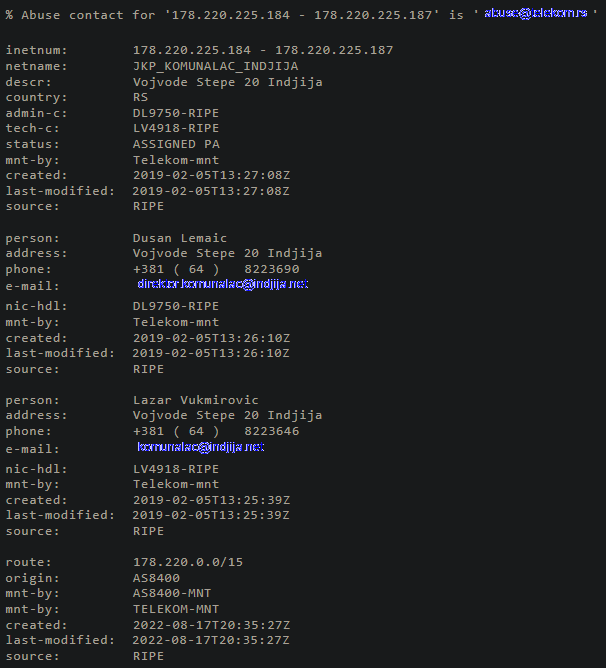Click the netname JKP_KOMUNALAC_INDJIJA text
The height and width of the screenshot is (668, 606).
pos(216,66)
